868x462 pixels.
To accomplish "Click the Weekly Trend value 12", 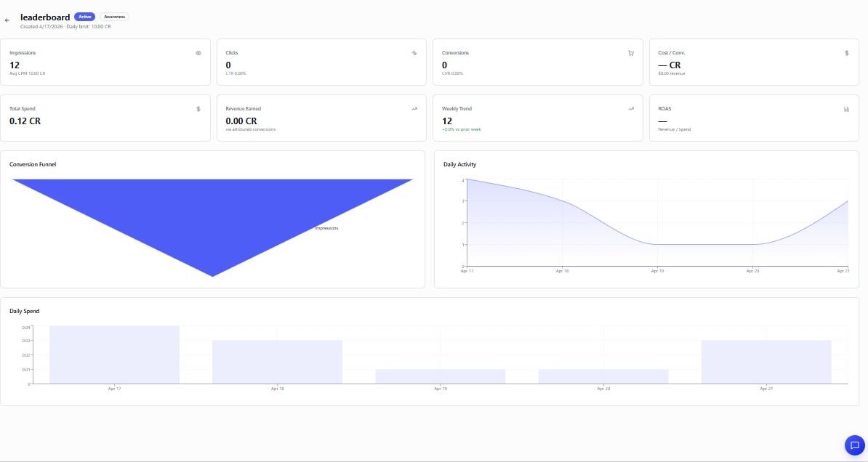I will (447, 121).
